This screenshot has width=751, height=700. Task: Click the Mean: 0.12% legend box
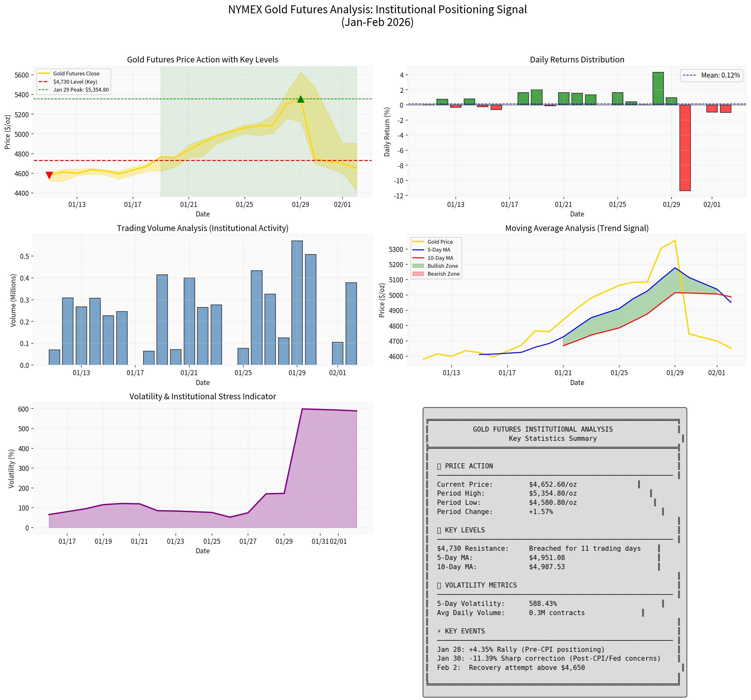711,75
